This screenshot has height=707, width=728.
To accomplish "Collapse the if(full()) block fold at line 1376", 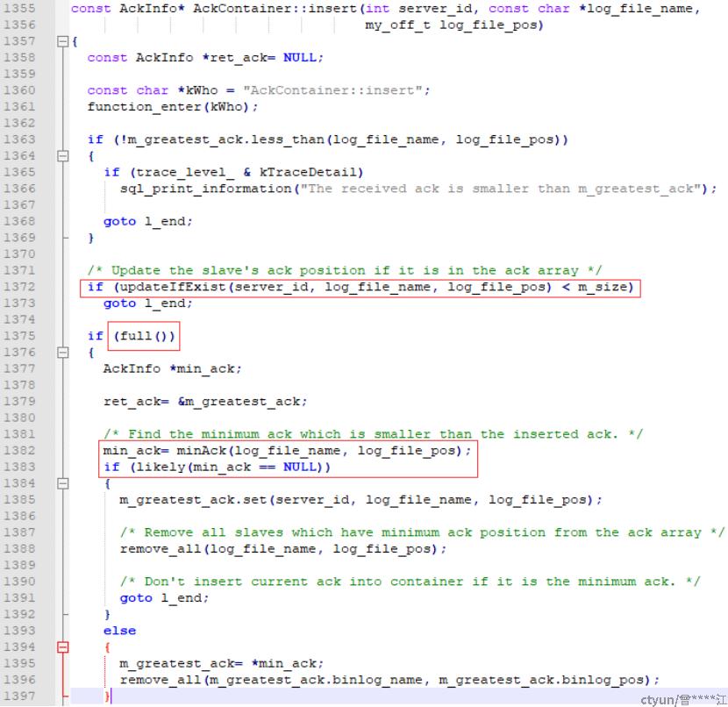I will 62,353.
